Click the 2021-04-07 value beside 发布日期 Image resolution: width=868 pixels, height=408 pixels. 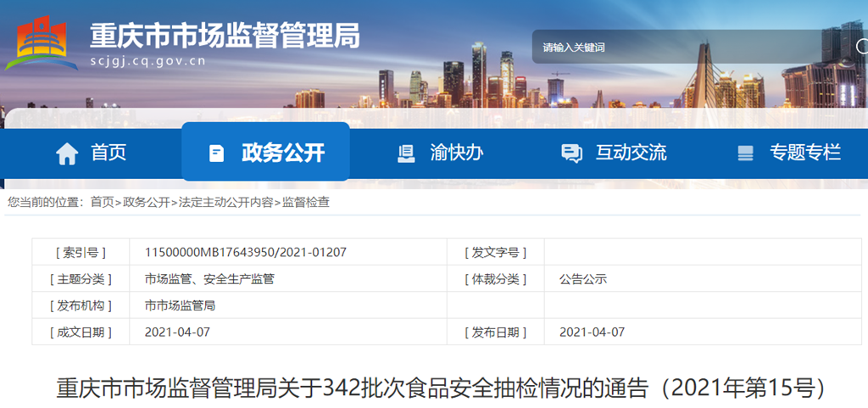[592, 333]
